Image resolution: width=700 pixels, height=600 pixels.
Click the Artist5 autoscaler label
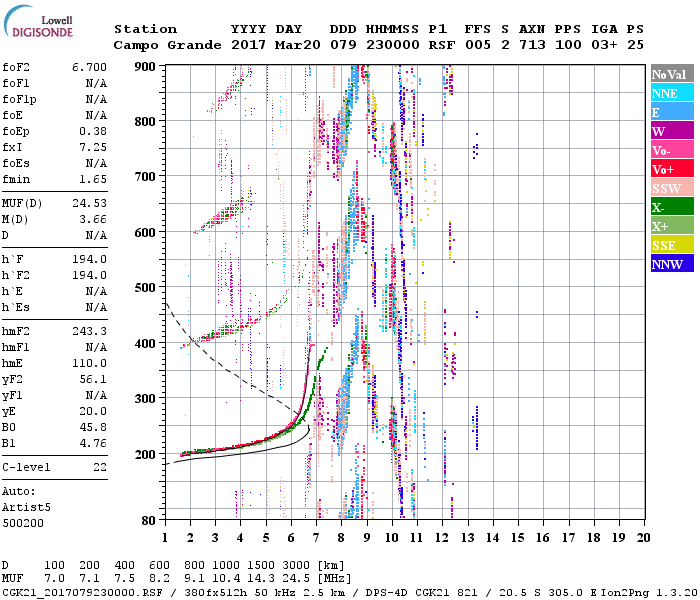[26, 508]
